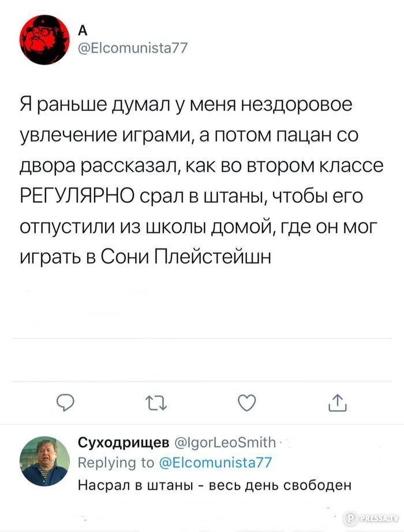404x532 pixels.
Task: Open the reply text "Насрал в штаны - весь день свободен"
Action: (x=215, y=484)
